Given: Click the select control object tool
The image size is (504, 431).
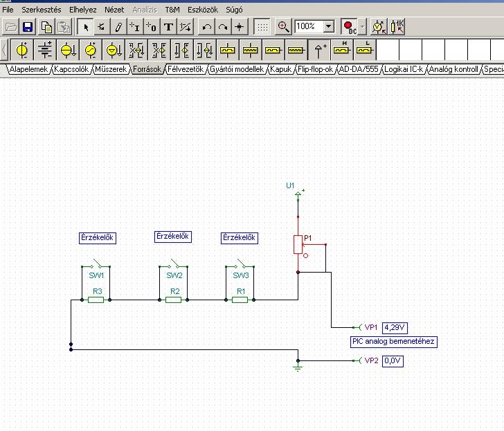Looking at the screenshot, I should pos(379,27).
